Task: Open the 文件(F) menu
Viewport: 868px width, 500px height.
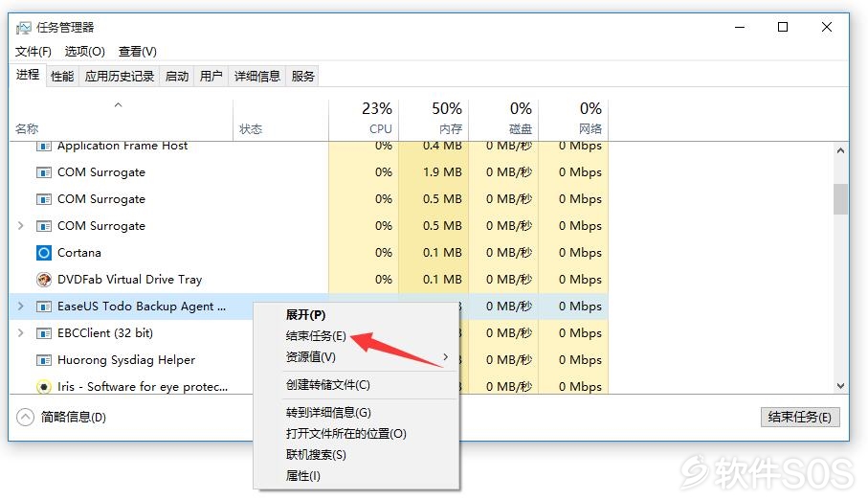Action: click(33, 52)
